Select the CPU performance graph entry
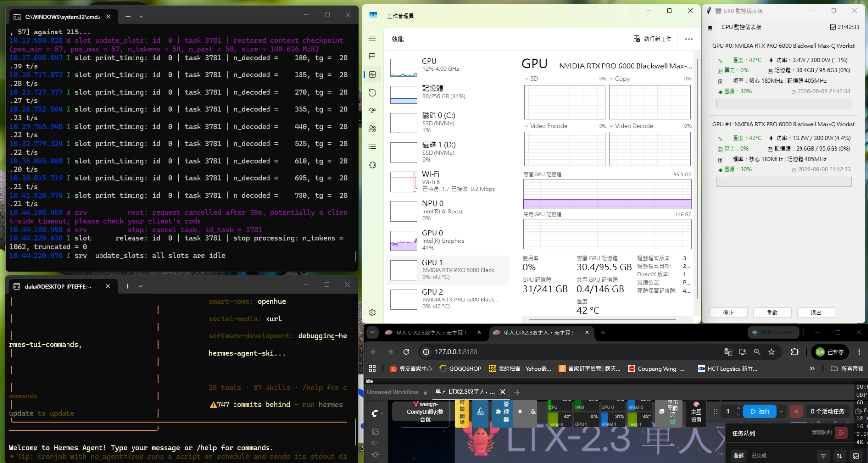Image resolution: width=868 pixels, height=463 pixels. click(447, 67)
